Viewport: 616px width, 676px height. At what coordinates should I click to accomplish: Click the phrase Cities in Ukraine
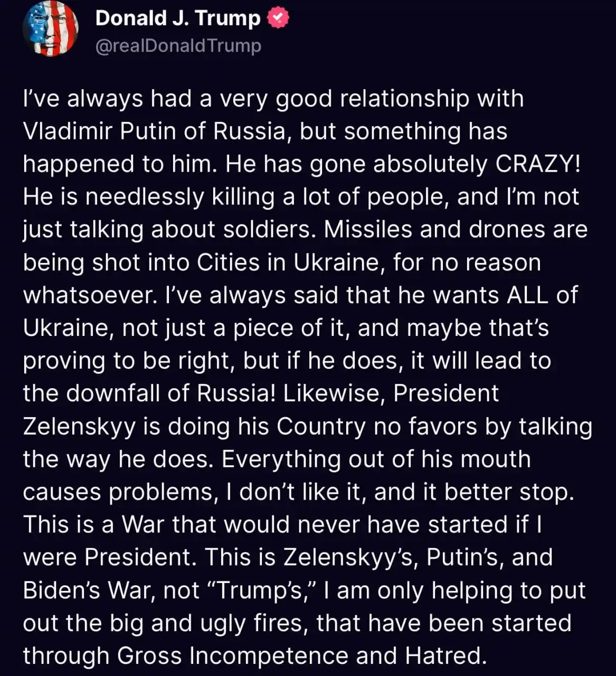(x=288, y=262)
